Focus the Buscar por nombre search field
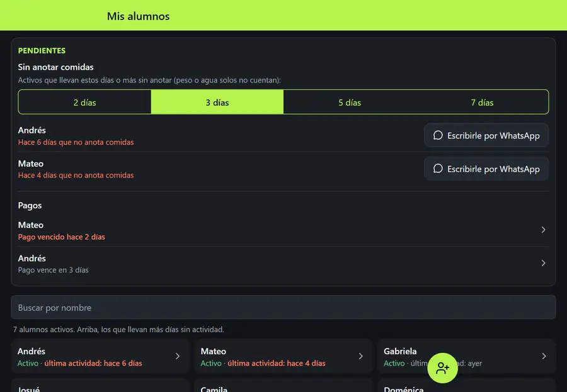This screenshot has height=392, width=567. point(283,308)
